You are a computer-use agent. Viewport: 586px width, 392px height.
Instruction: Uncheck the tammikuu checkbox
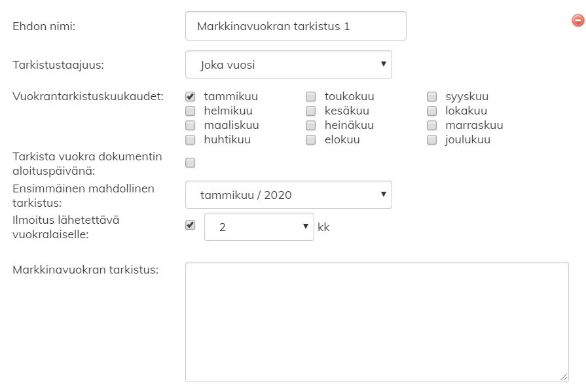[x=191, y=97]
